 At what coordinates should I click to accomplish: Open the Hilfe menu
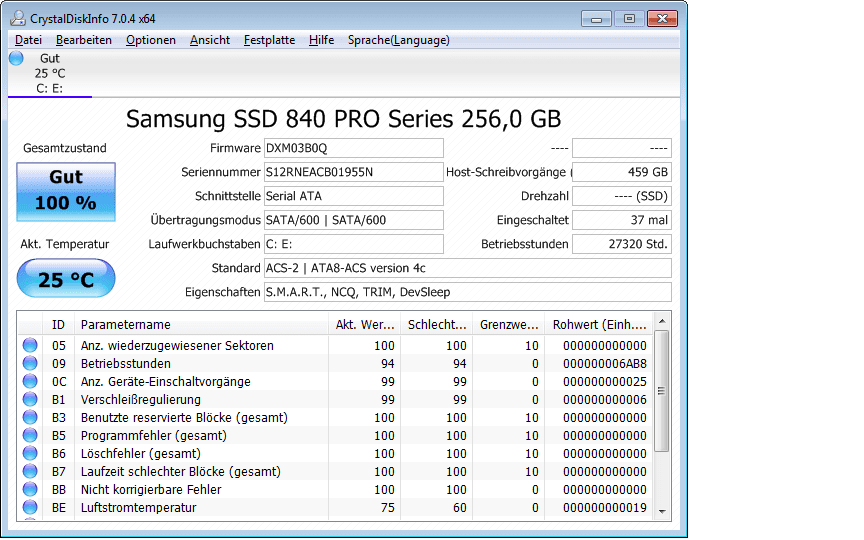(321, 40)
